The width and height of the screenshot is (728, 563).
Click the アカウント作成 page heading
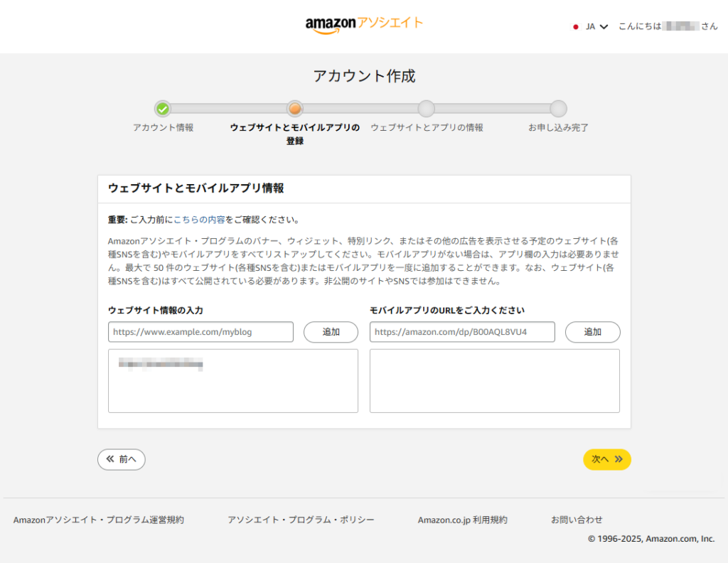[x=364, y=75]
